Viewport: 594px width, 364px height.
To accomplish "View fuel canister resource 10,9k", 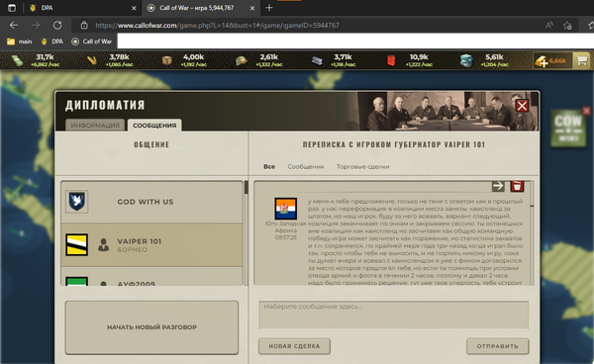I will pos(409,60).
